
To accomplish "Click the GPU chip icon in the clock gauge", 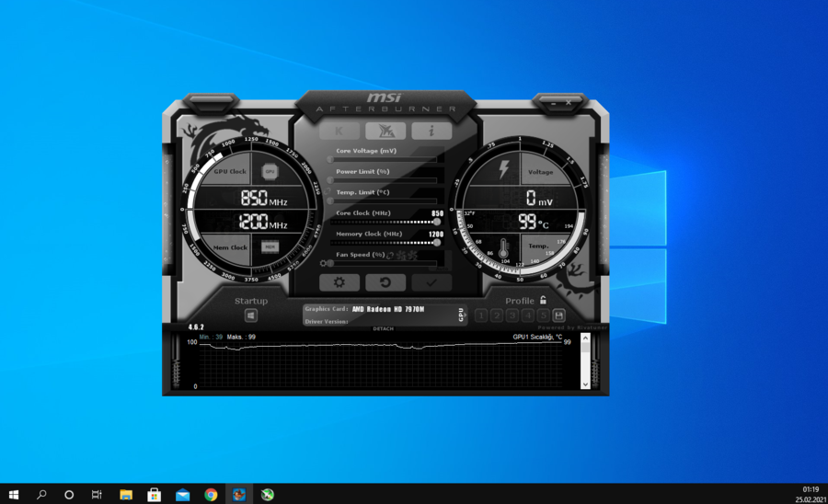I will pos(270,171).
